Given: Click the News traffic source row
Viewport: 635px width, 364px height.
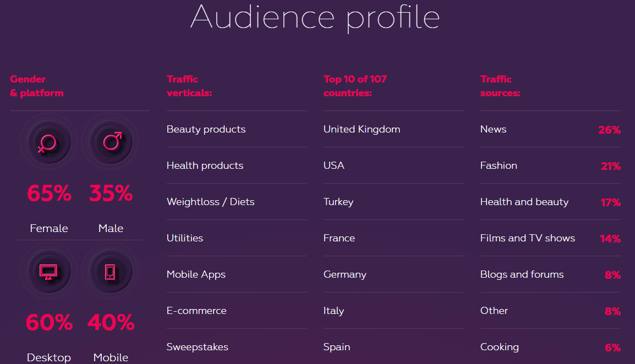Looking at the screenshot, I should 550,129.
